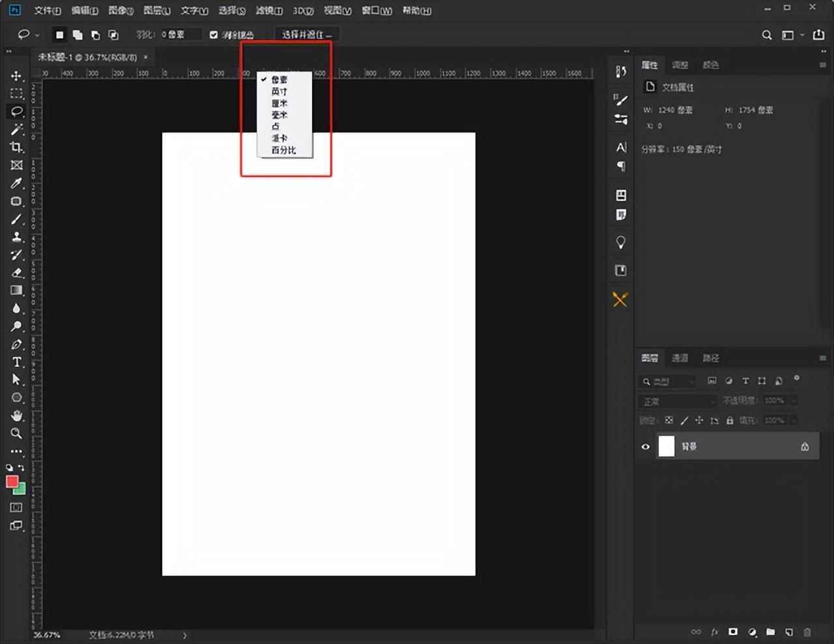The width and height of the screenshot is (834, 644).
Task: Toggle the 消除锯齿 anti-alias checkbox
Action: click(x=214, y=35)
